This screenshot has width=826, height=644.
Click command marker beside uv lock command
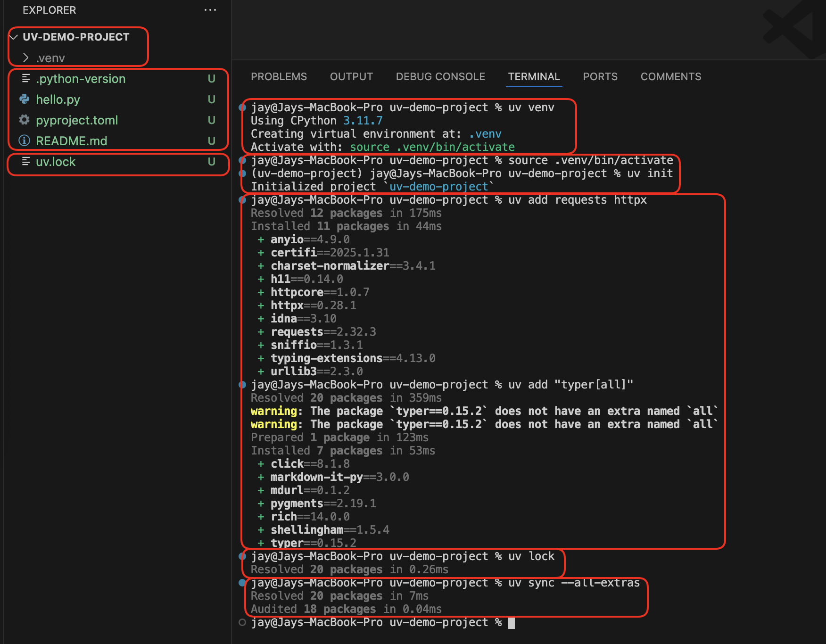click(242, 556)
